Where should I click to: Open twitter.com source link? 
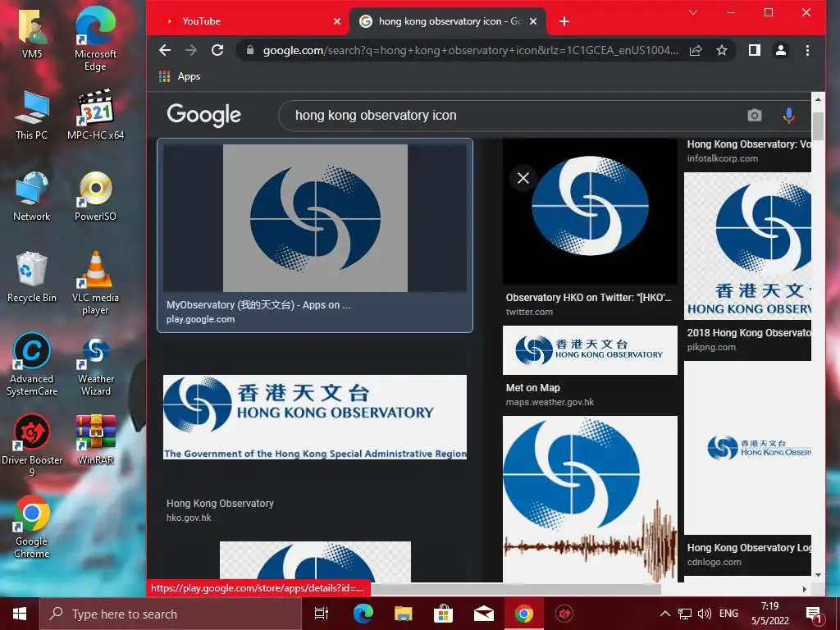(x=529, y=312)
